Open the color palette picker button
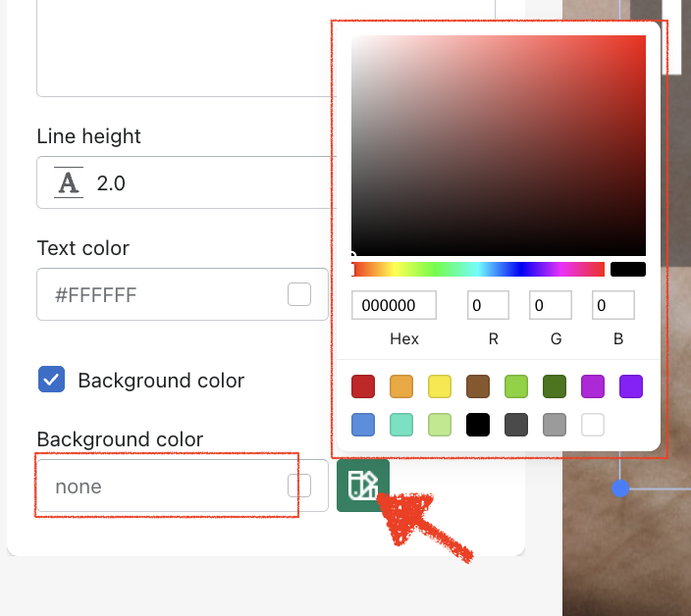The height and width of the screenshot is (616, 691). (x=363, y=486)
